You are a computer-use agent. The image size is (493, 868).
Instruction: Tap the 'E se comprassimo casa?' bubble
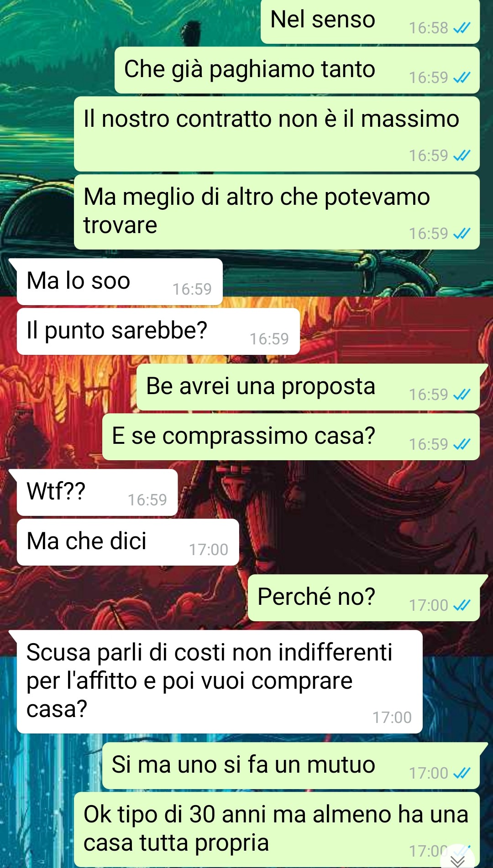(x=291, y=437)
